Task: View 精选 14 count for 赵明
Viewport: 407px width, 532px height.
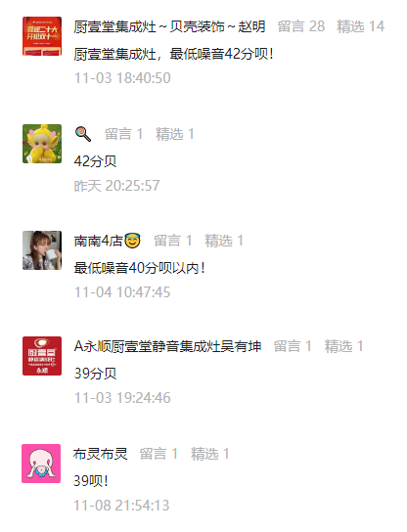Action: (360, 26)
